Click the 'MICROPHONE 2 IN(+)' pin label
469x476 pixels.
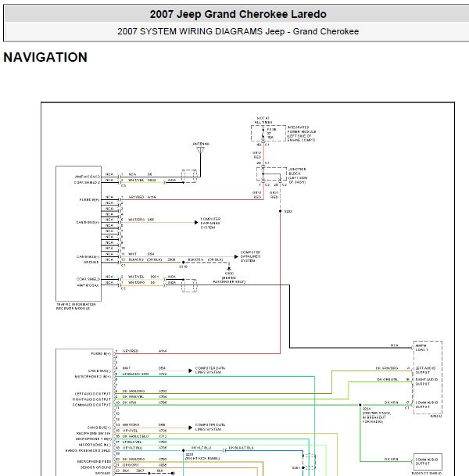(x=92, y=377)
